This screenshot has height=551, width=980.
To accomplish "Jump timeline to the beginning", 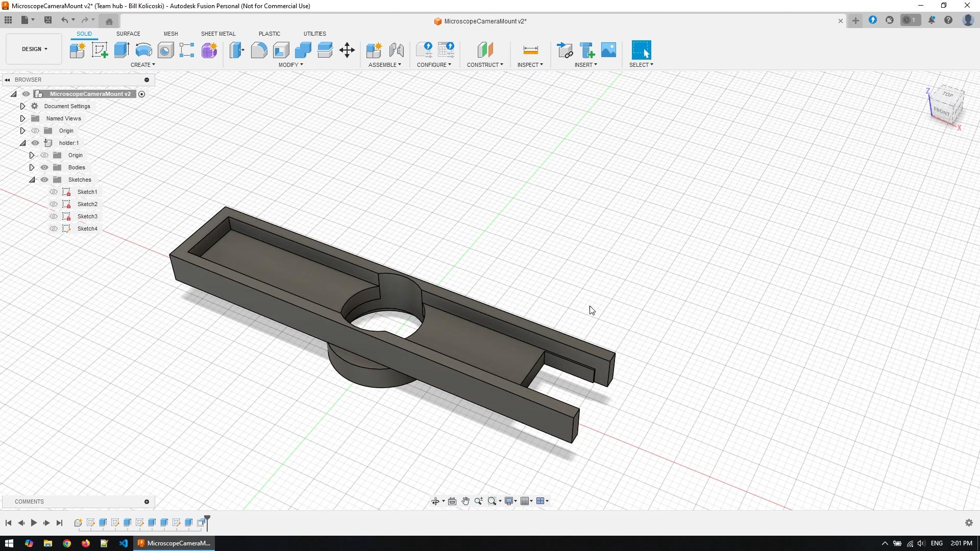I will [x=8, y=523].
